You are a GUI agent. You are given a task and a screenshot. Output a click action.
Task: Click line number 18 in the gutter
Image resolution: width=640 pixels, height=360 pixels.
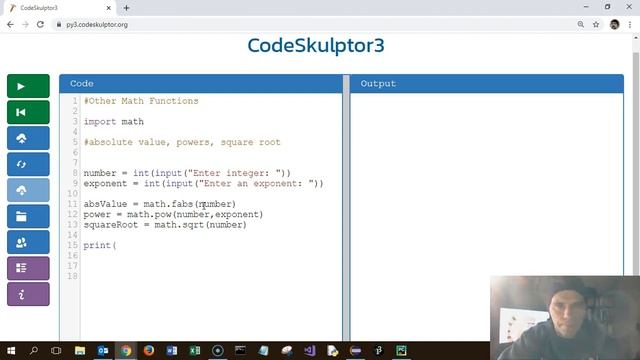(x=72, y=276)
